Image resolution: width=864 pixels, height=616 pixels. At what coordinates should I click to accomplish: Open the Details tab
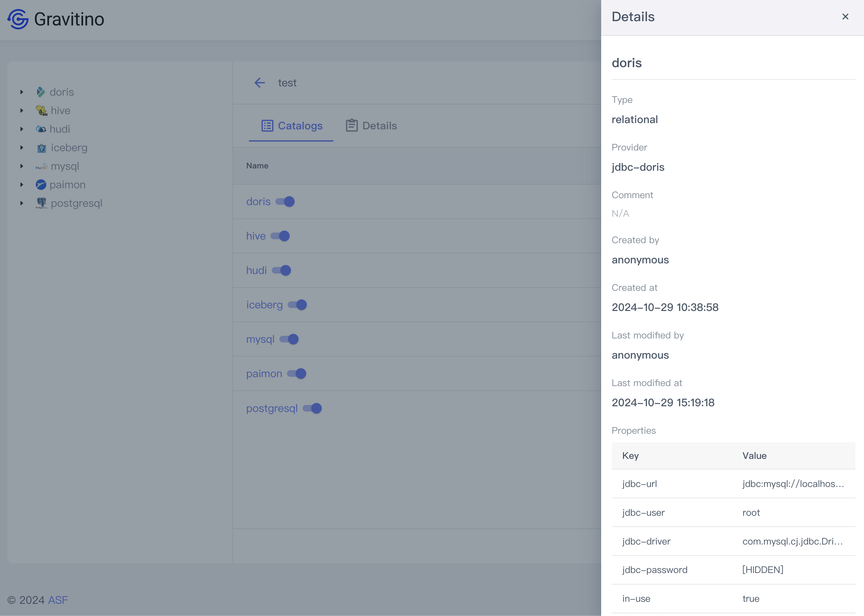point(371,126)
